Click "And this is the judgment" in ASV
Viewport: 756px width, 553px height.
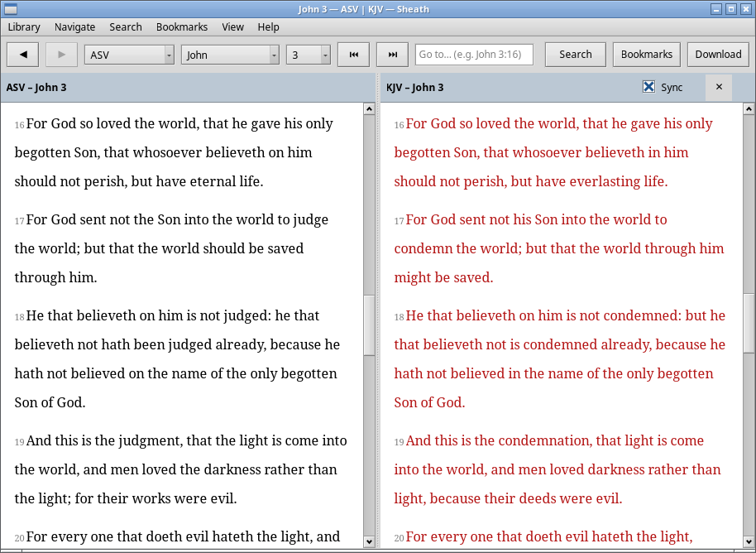click(x=104, y=440)
